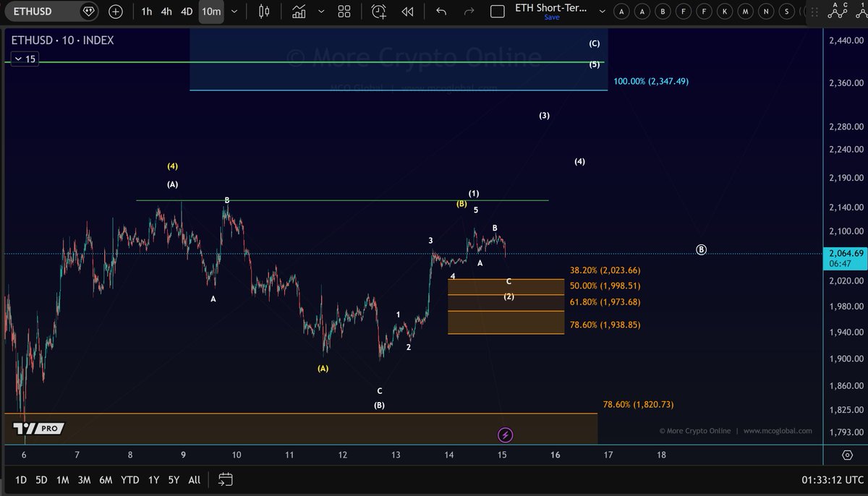Image resolution: width=868 pixels, height=496 pixels.
Task: Switch to the 1h timeframe
Action: tap(147, 12)
